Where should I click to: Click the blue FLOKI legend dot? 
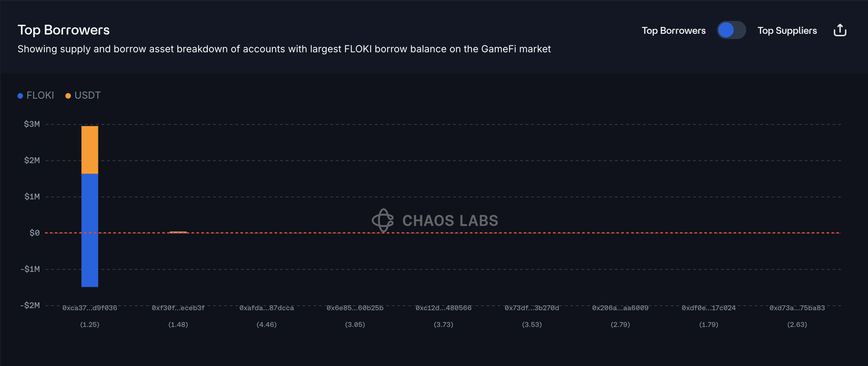[20, 96]
